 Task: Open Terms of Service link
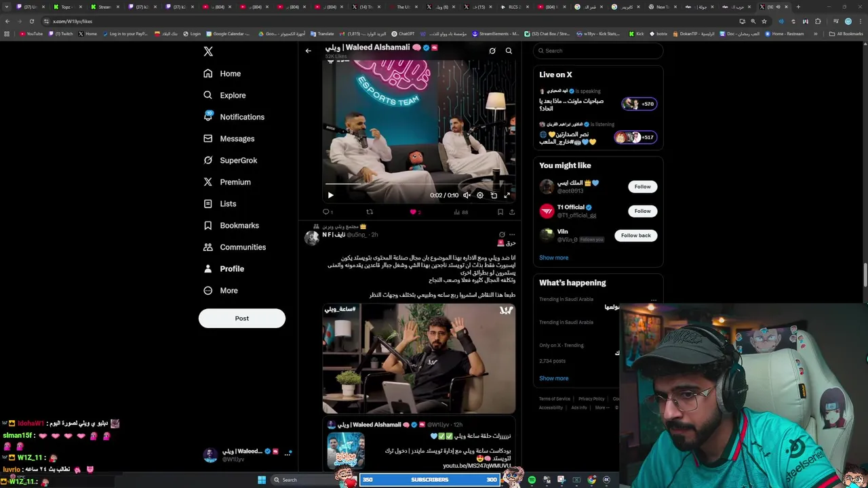click(x=555, y=399)
